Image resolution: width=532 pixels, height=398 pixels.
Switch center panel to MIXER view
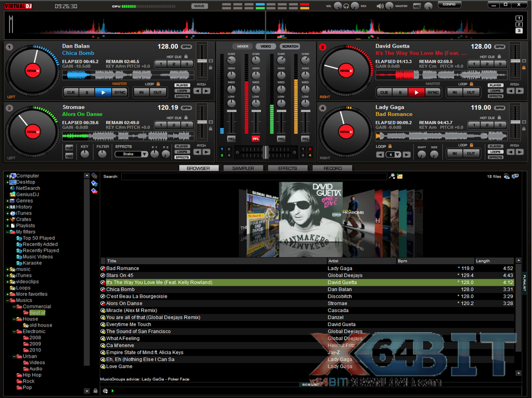(x=242, y=46)
